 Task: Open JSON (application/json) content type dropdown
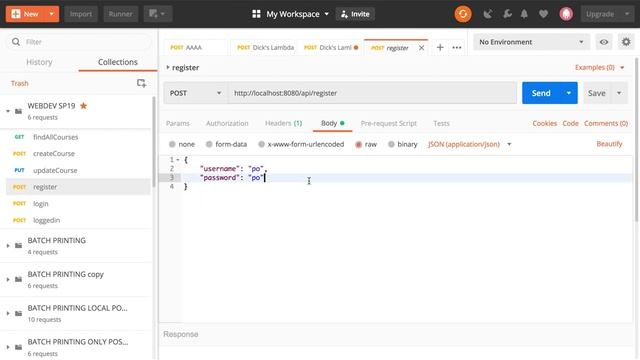click(x=469, y=144)
